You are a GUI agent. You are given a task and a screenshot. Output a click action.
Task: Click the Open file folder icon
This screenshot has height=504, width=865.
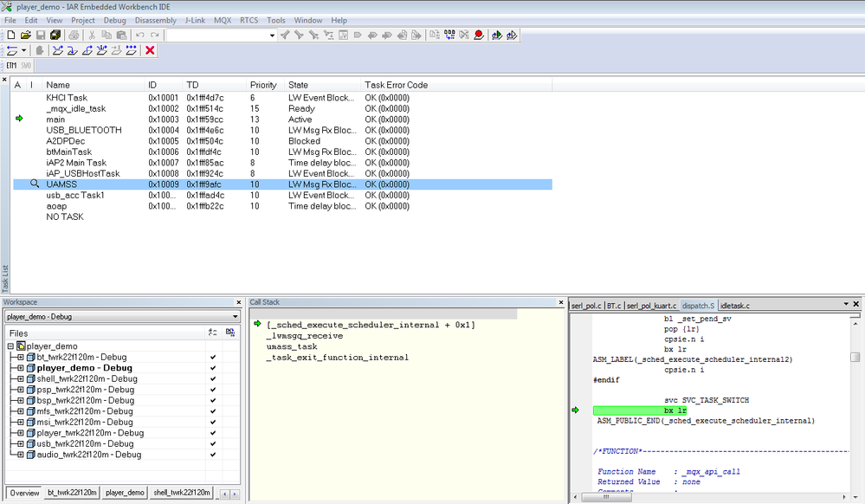[25, 36]
